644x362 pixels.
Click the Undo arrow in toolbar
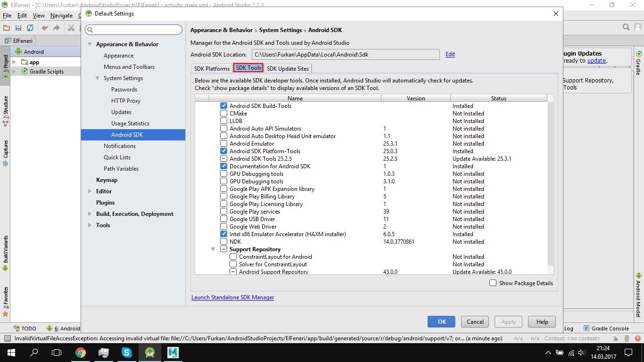tap(45, 28)
